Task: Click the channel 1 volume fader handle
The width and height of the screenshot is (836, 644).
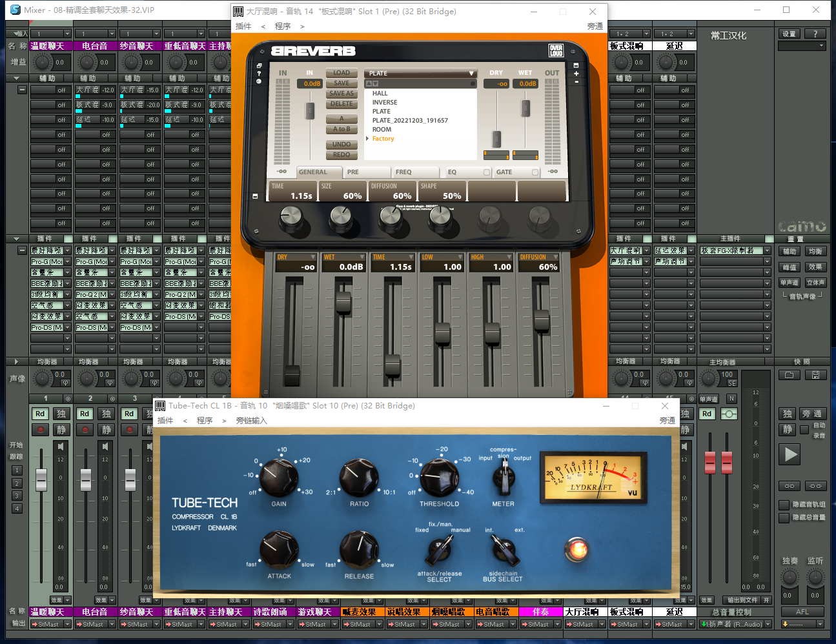Action: point(41,479)
